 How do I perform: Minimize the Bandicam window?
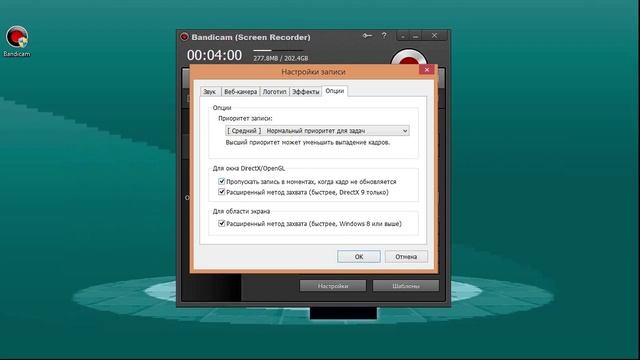pos(416,36)
